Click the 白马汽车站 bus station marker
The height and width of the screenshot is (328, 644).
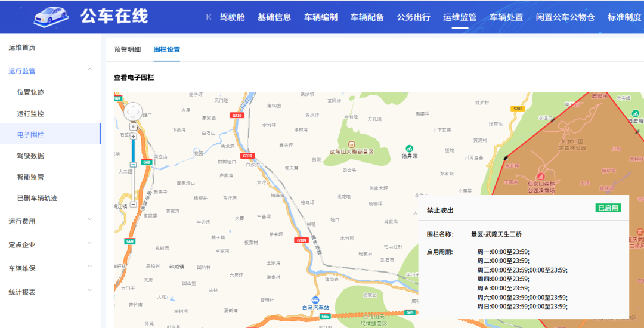pos(315,300)
